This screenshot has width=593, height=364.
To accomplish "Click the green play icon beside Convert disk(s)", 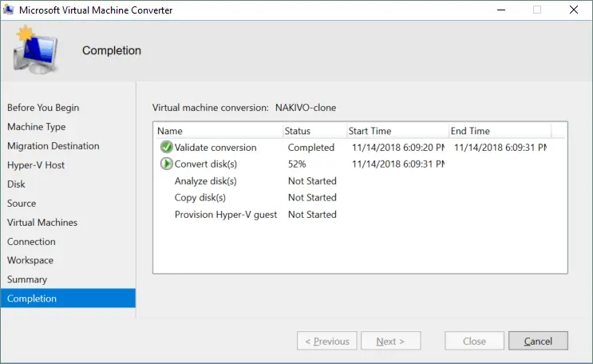I will pos(166,164).
